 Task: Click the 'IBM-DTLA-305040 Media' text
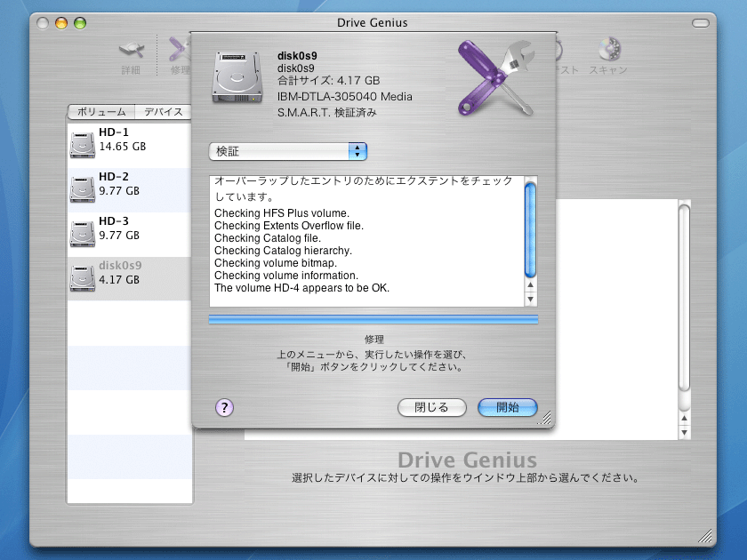[344, 97]
